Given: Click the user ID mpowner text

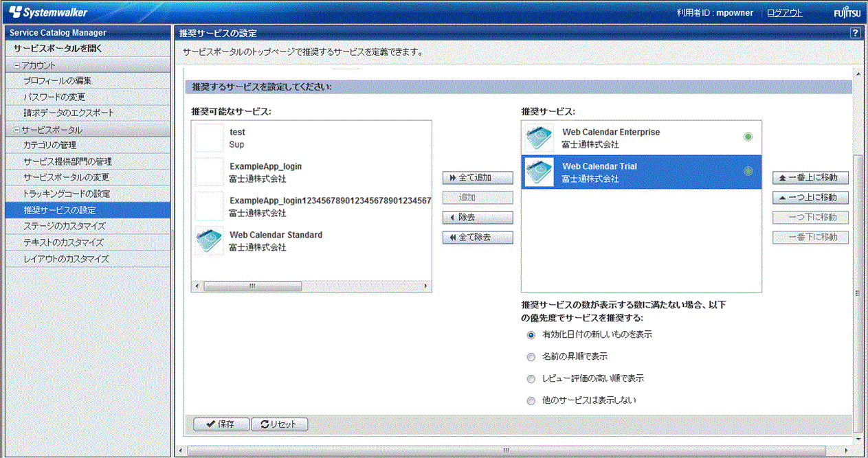Looking at the screenshot, I should (x=734, y=13).
